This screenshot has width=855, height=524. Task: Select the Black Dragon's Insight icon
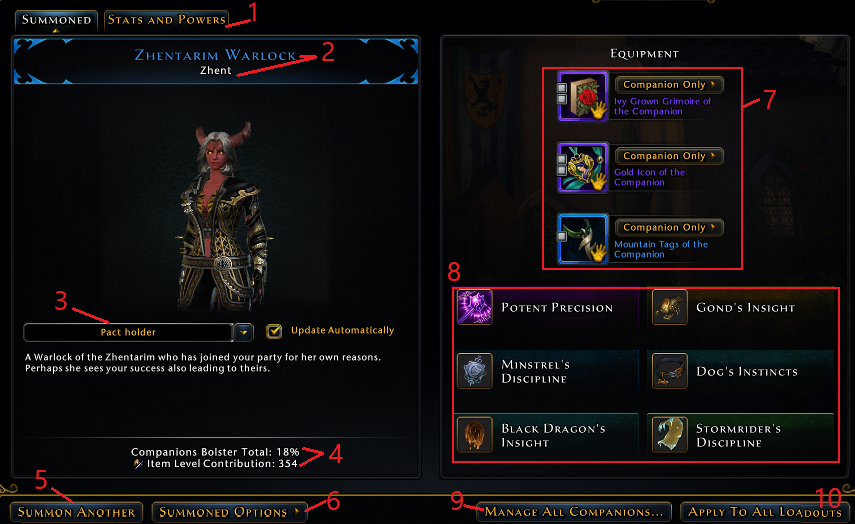[x=474, y=435]
